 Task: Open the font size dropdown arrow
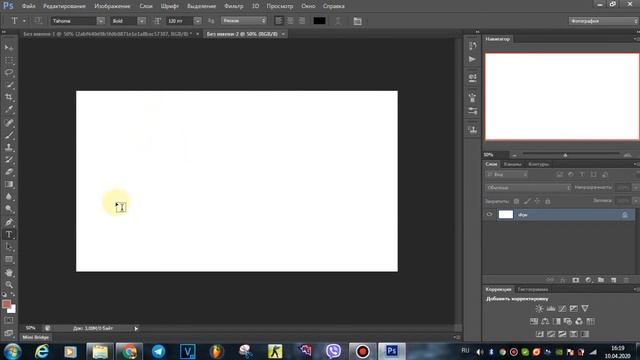pyautogui.click(x=197, y=21)
